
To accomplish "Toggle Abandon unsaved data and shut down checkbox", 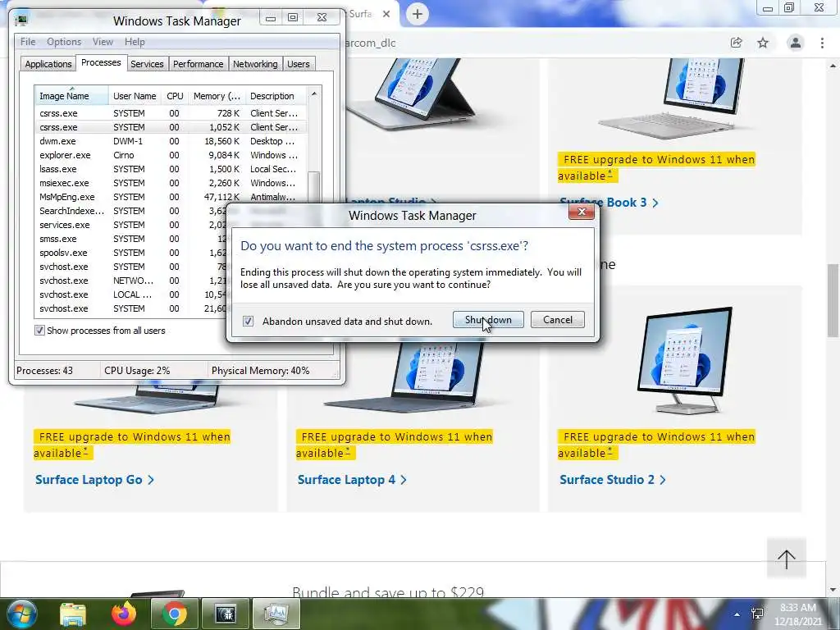I will click(248, 321).
